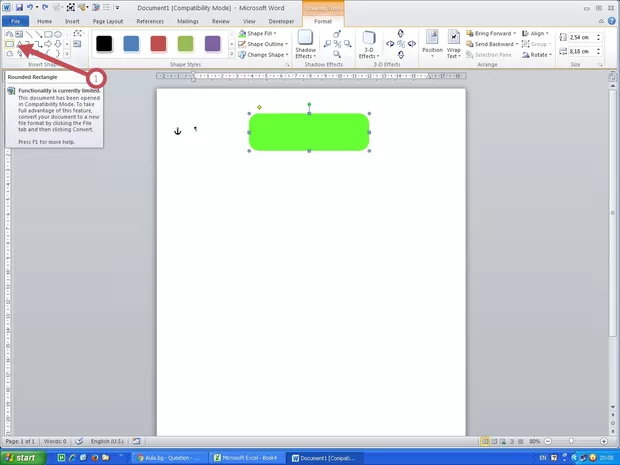Toggle shadow on/off center icon
Image resolution: width=620 pixels, height=465 pixels.
(x=337, y=44)
